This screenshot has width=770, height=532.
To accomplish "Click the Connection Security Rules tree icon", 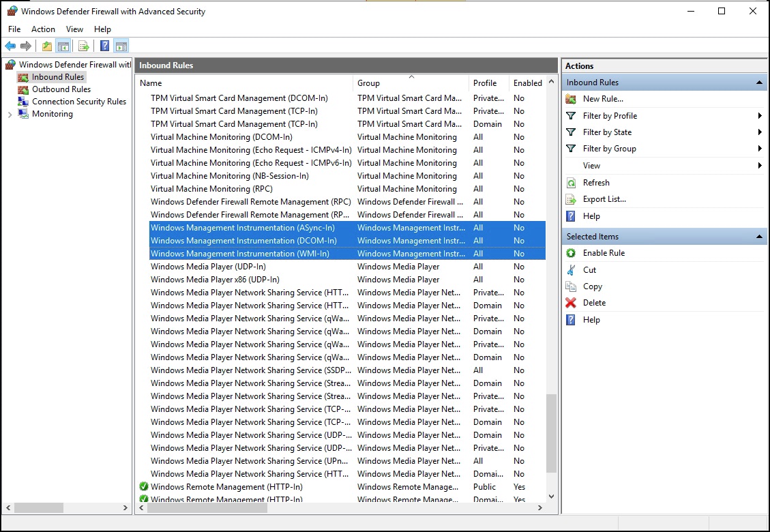I will coord(23,102).
